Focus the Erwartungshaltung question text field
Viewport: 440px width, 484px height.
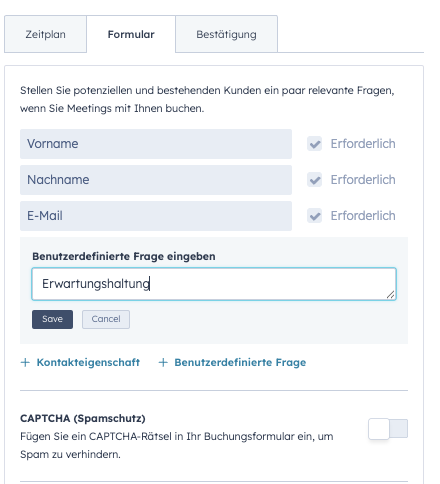point(214,284)
